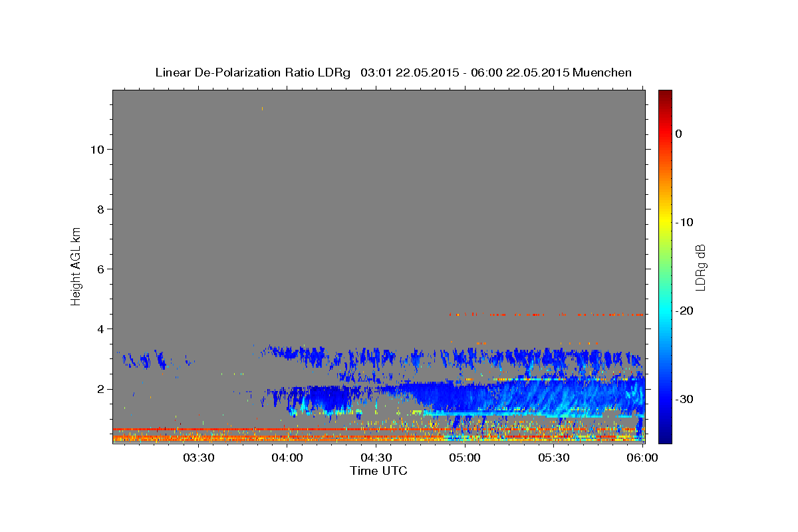Click the '03:30' time tick label
The height and width of the screenshot is (532, 798).
coord(198,458)
